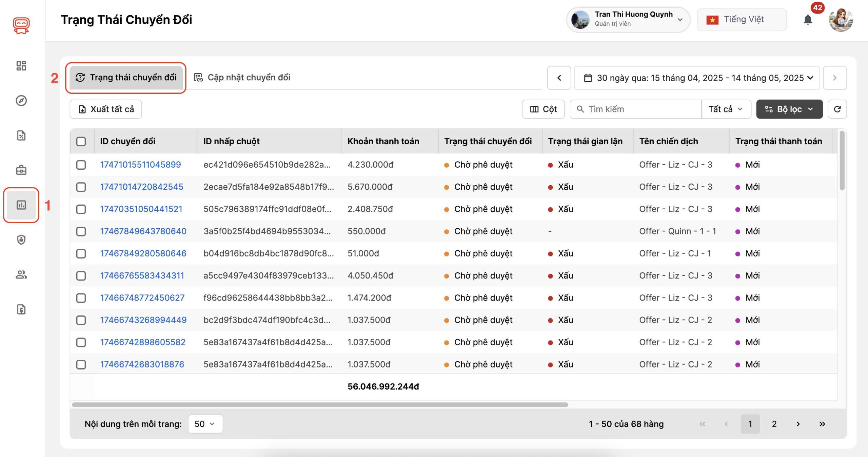
Task: Open the users group icon in the sidebar
Action: pyautogui.click(x=21, y=274)
